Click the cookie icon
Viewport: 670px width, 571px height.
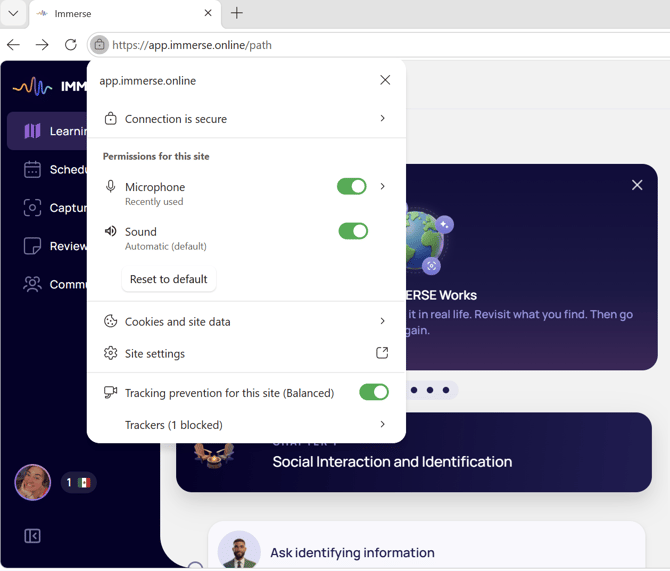110,321
